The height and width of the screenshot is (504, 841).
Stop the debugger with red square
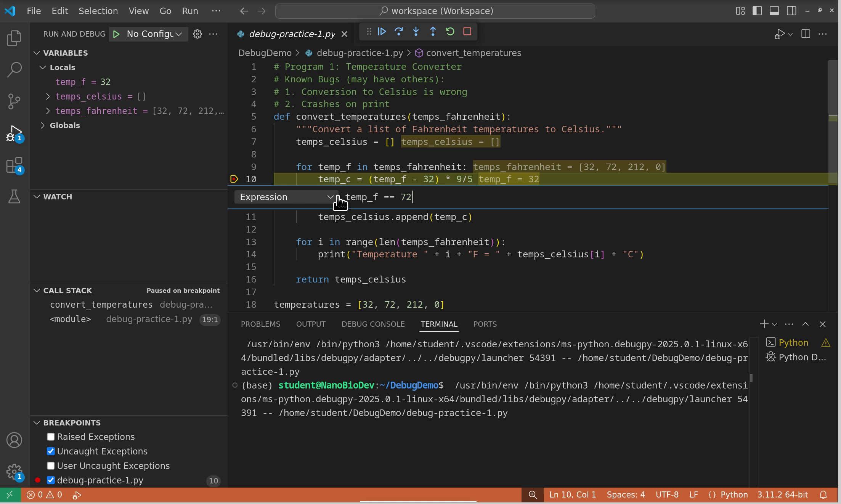[x=467, y=32]
